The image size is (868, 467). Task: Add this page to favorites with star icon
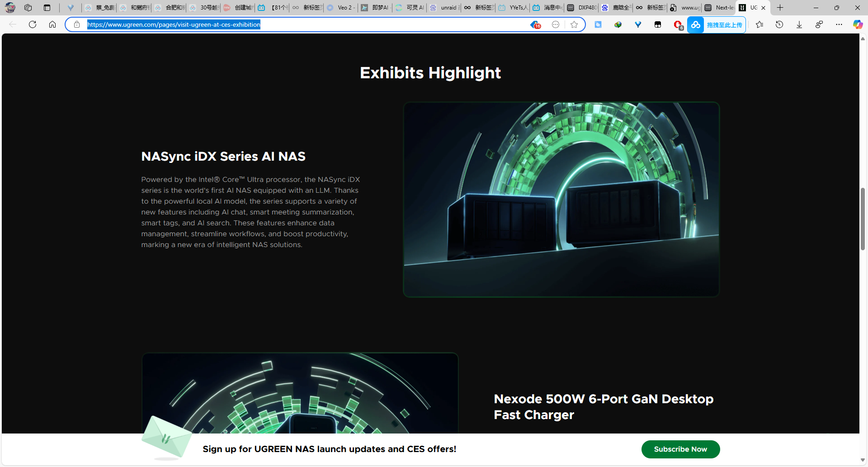(574, 24)
